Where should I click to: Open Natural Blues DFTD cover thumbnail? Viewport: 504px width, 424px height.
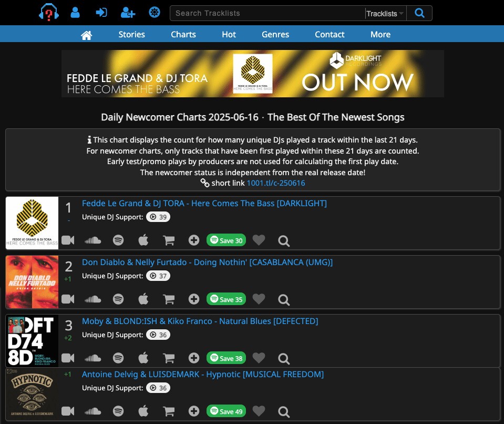click(x=32, y=341)
